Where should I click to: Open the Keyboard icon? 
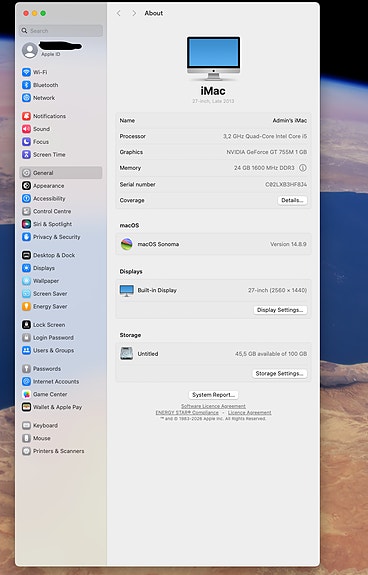click(x=26, y=426)
